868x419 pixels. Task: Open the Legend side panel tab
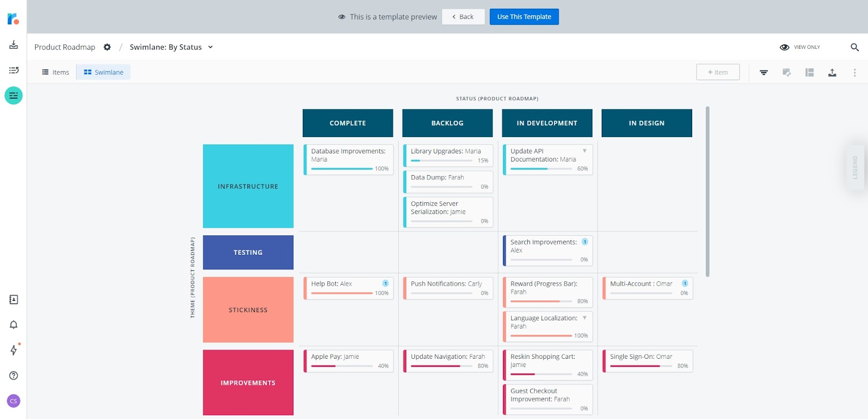click(x=856, y=167)
